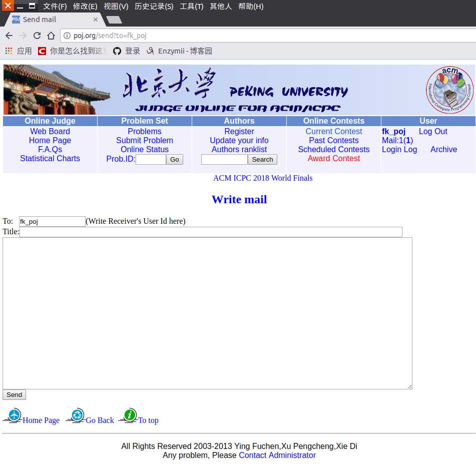The image size is (476, 468).
Task: Click the textarea resize handle
Action: pyautogui.click(x=409, y=386)
